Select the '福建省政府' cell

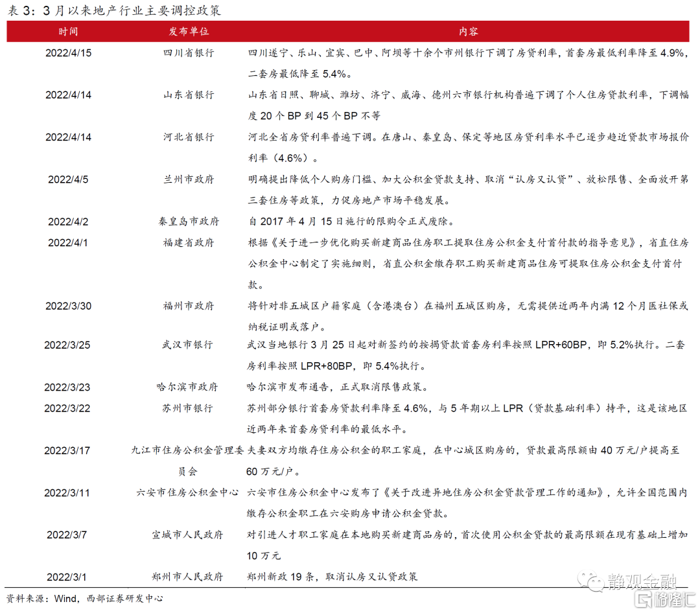pos(189,242)
